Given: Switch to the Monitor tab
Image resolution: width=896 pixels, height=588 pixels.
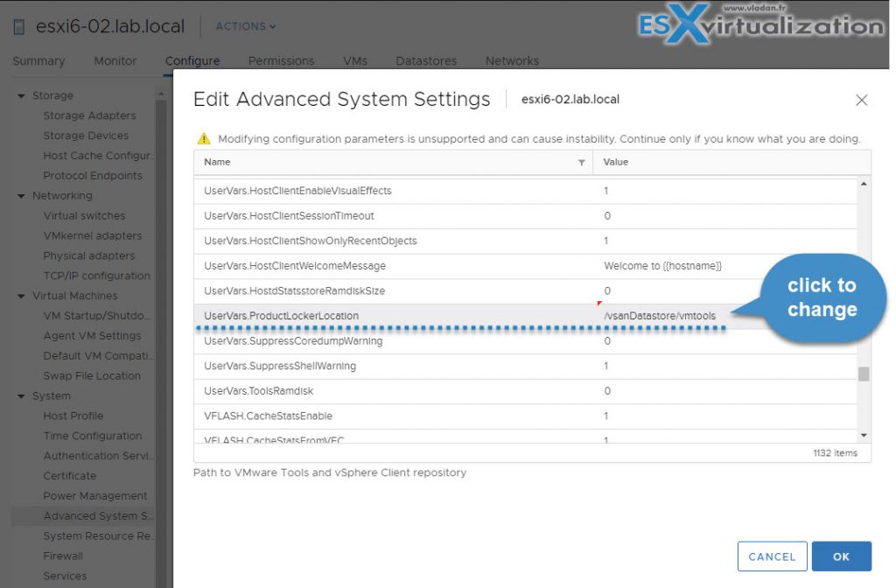Looking at the screenshot, I should point(115,61).
